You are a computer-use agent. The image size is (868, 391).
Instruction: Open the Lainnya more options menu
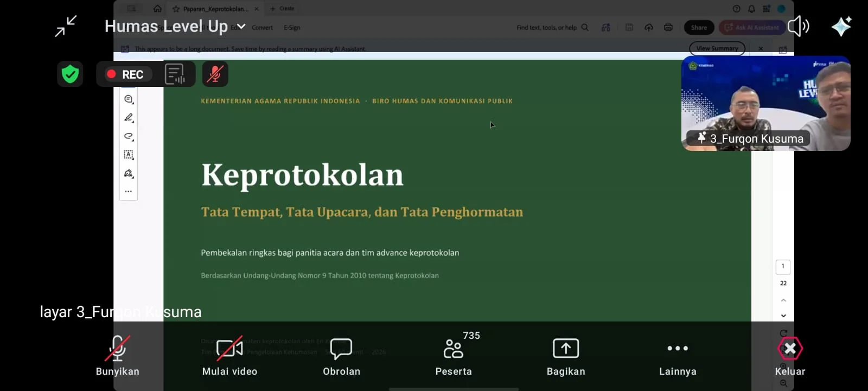(678, 357)
